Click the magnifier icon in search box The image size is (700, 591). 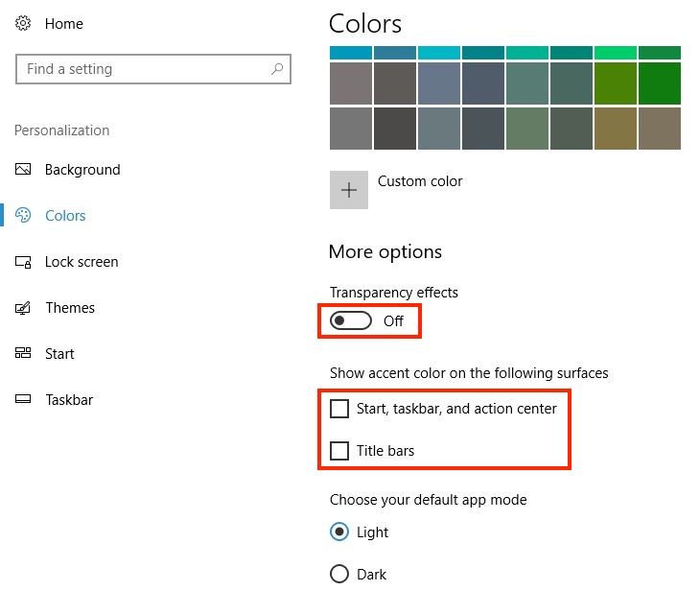[277, 69]
